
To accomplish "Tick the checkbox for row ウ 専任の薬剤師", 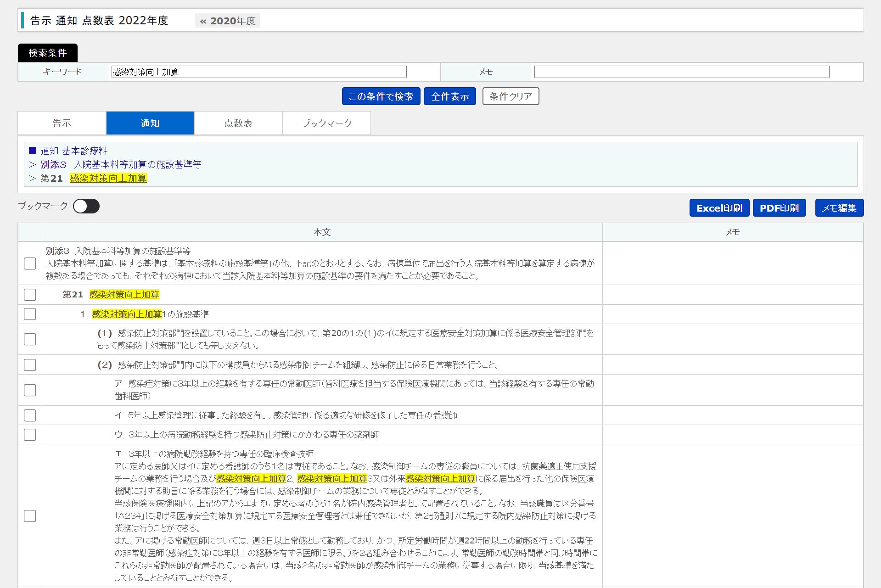I will [x=30, y=435].
